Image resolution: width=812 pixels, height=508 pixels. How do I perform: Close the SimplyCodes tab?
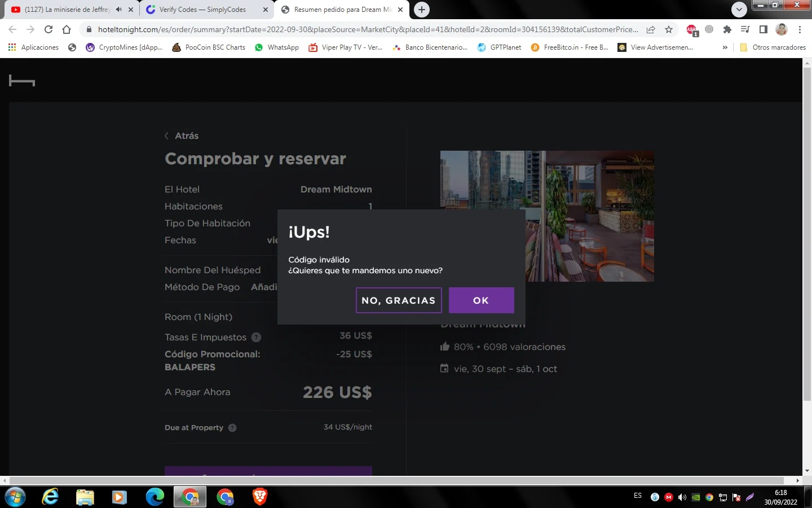266,10
